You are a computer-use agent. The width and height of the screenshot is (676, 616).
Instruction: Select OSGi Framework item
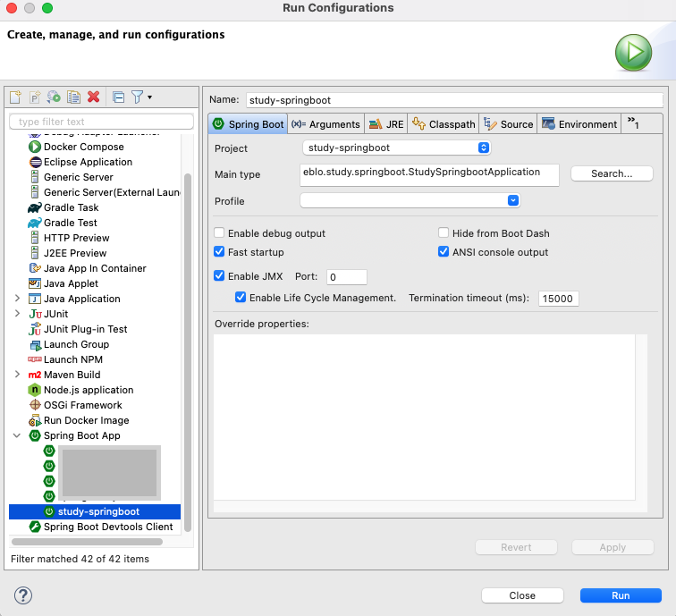click(75, 405)
